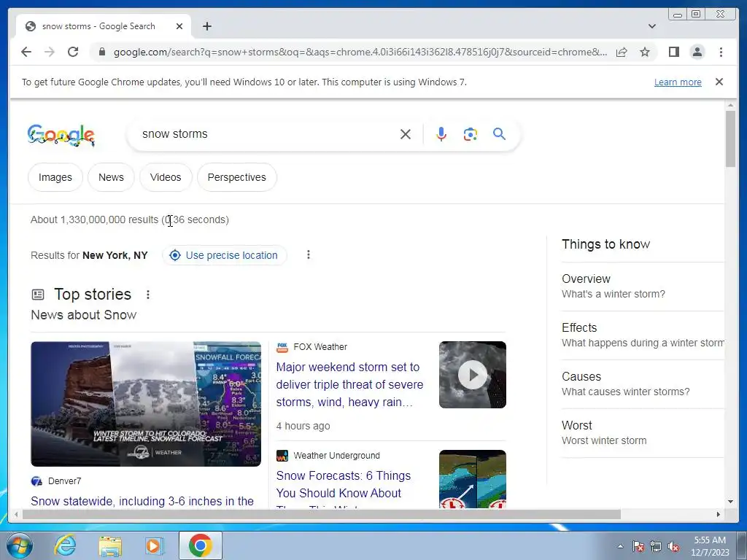Image resolution: width=747 pixels, height=560 pixels.
Task: Start a voice search with the microphone
Action: pos(441,134)
